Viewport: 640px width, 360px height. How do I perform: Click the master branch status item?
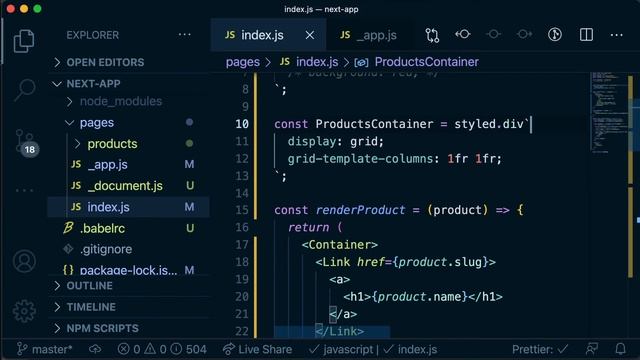pos(44,349)
